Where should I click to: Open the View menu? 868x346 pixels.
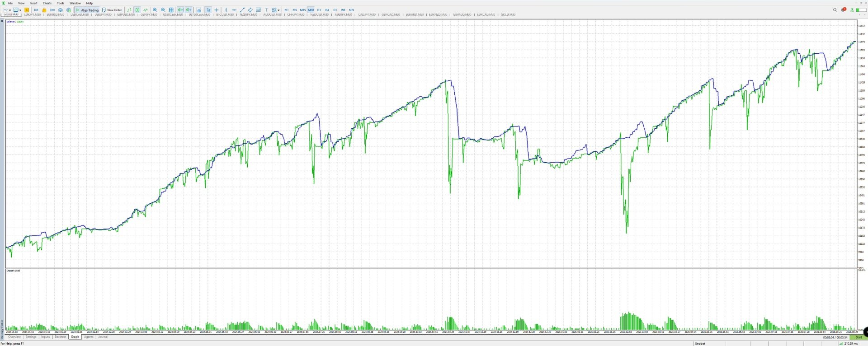(21, 3)
